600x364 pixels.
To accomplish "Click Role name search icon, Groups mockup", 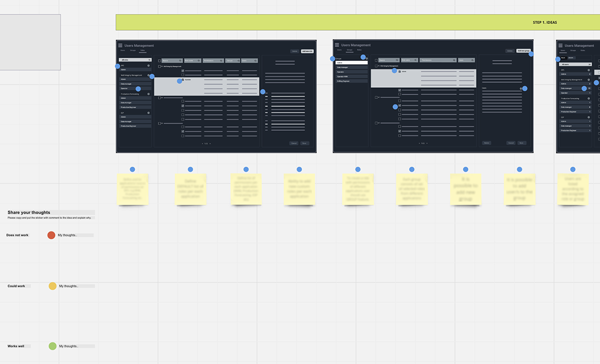I will point(415,60).
